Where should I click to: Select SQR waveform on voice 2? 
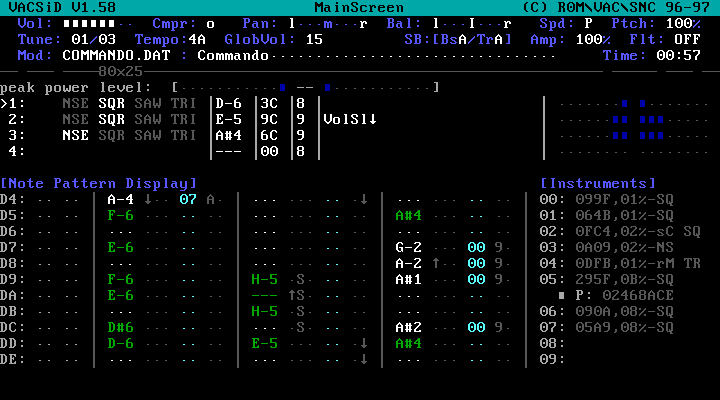tap(112, 119)
